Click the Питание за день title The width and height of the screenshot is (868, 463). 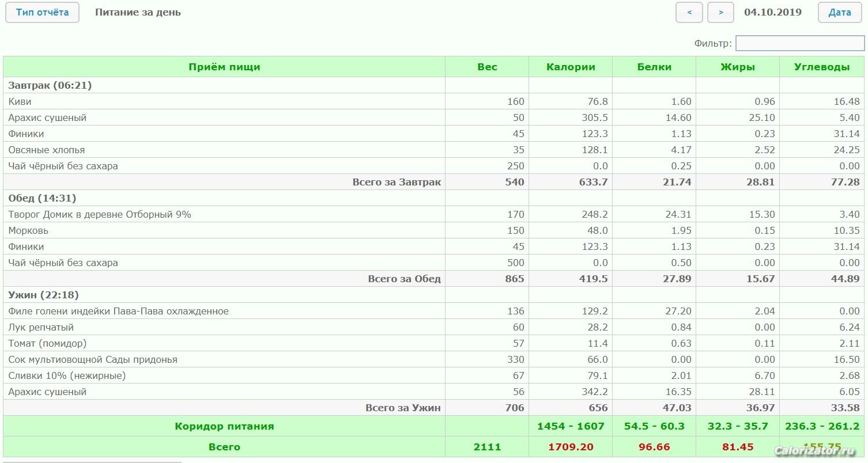(x=138, y=12)
